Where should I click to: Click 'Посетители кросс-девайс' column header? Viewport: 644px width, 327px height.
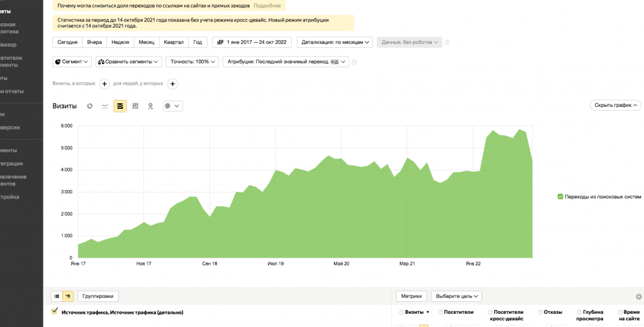pos(508,315)
